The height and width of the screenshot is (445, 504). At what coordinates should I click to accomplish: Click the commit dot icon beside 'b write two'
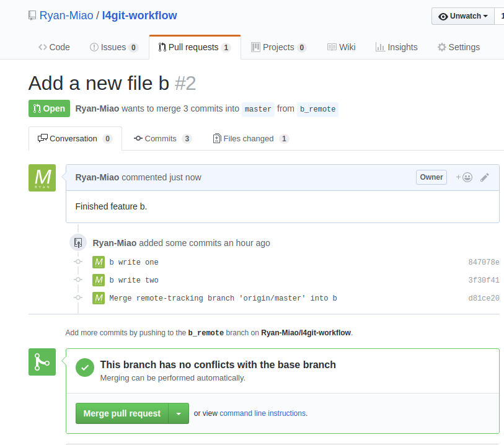click(x=78, y=280)
